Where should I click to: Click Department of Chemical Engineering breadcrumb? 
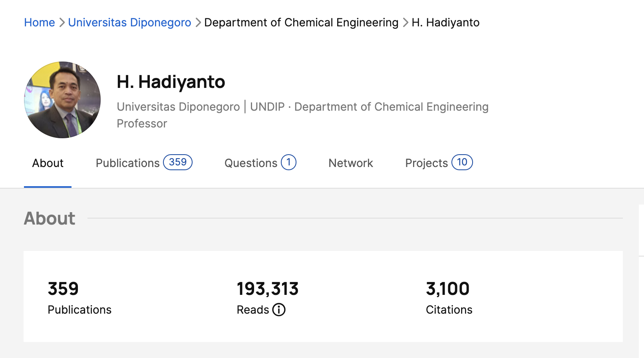pyautogui.click(x=301, y=22)
